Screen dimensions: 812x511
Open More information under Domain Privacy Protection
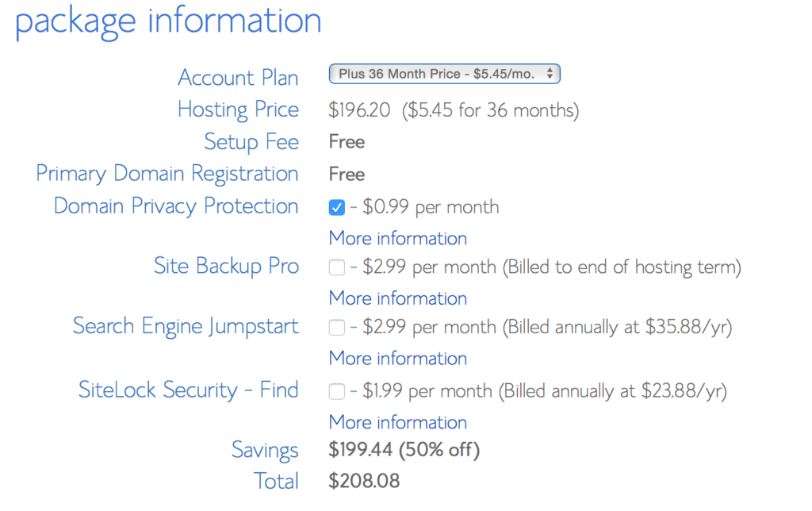[398, 238]
